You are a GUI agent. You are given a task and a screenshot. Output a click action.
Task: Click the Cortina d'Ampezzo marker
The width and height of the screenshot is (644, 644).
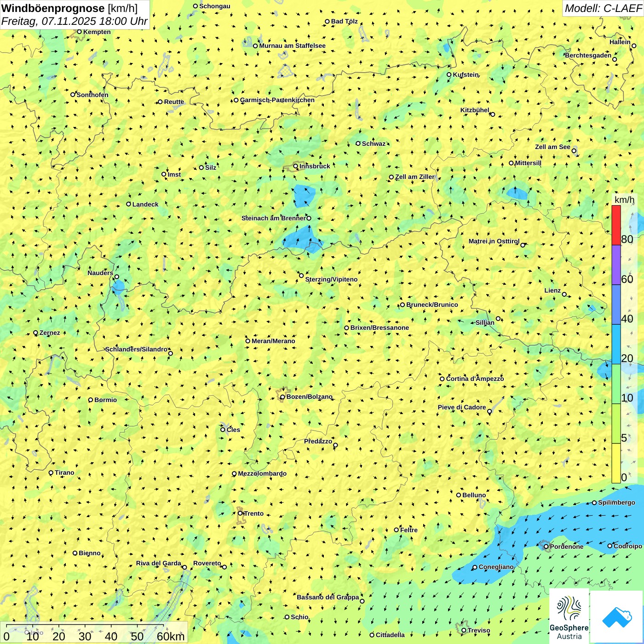(x=442, y=379)
